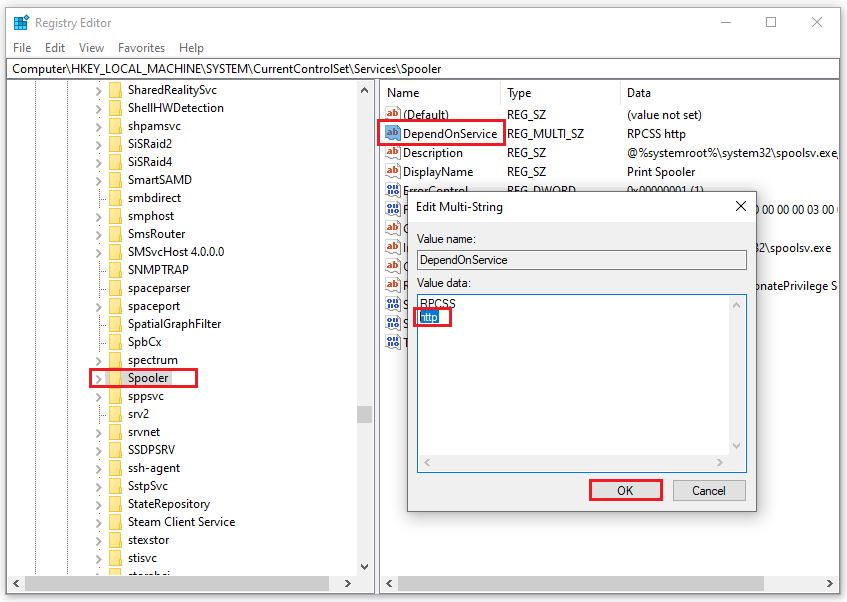Viewport: 847px width, 602px height.
Task: Expand the sppsvc key
Action: click(98, 397)
